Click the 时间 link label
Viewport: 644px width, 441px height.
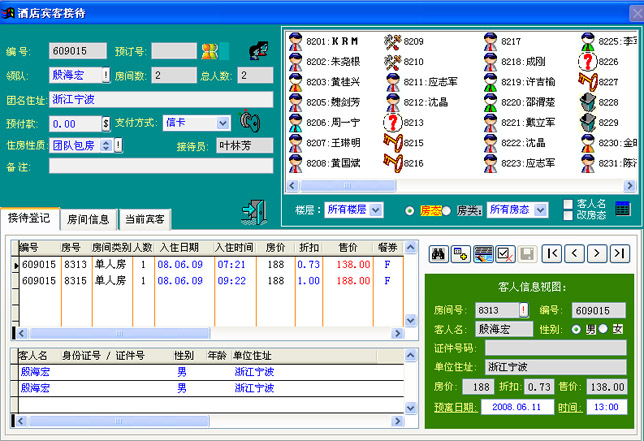569,407
